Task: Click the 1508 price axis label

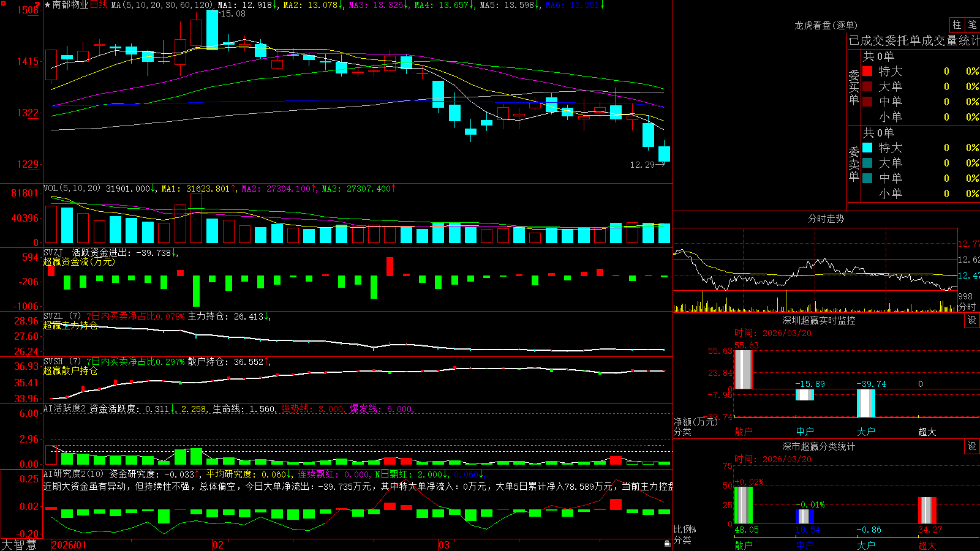Action: (x=28, y=10)
